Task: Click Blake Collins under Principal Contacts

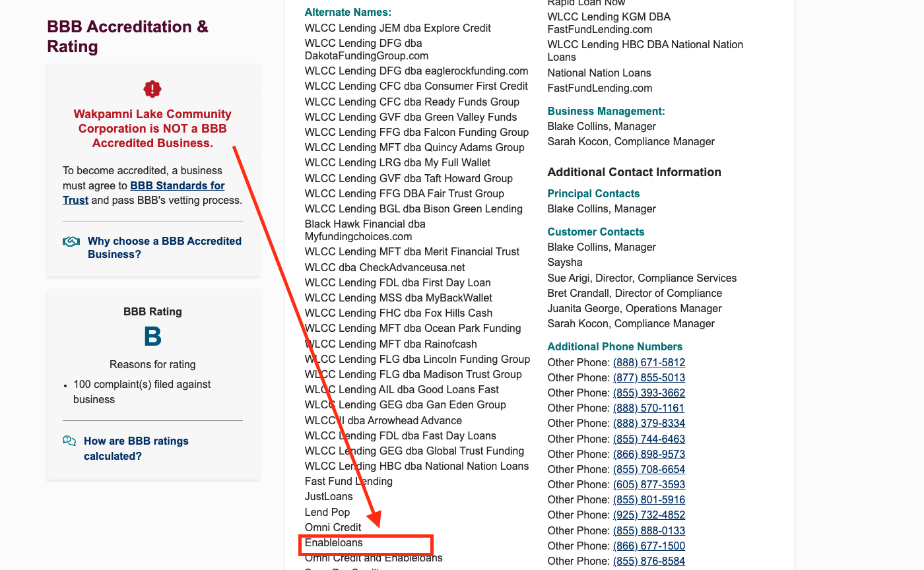Action: pyautogui.click(x=601, y=208)
